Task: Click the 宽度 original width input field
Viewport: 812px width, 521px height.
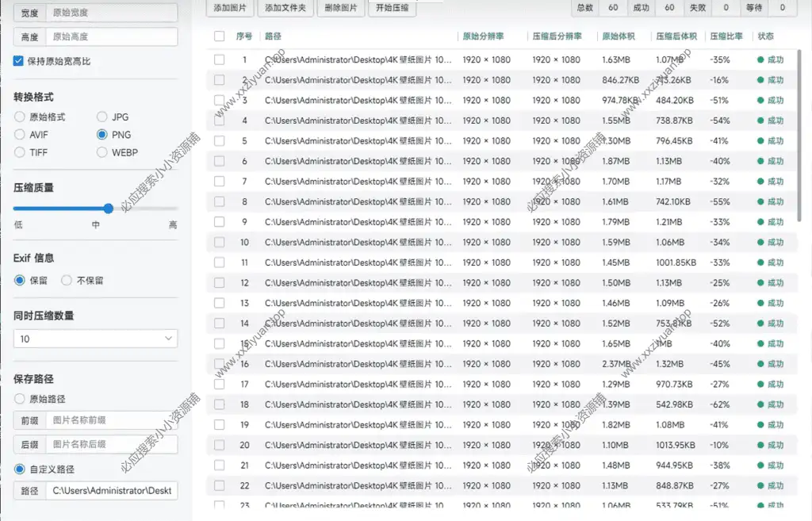Action: click(x=111, y=13)
